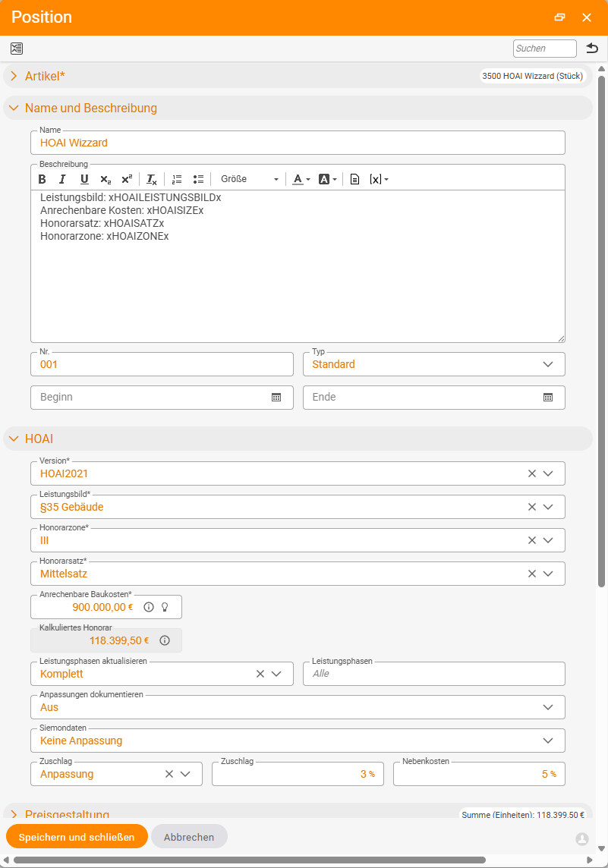Open the Zuschlag Anpassung dropdown arrow
608x868 pixels.
tap(185, 774)
